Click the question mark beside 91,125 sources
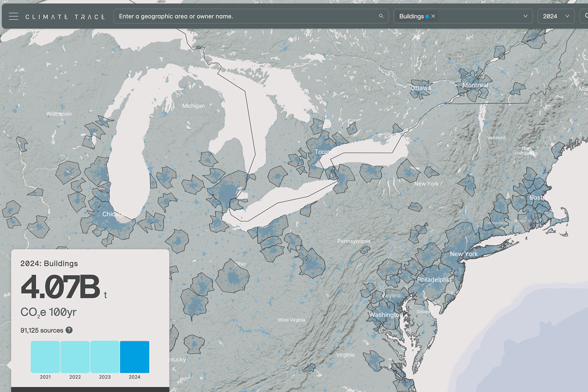The width and height of the screenshot is (588, 392). pyautogui.click(x=70, y=330)
